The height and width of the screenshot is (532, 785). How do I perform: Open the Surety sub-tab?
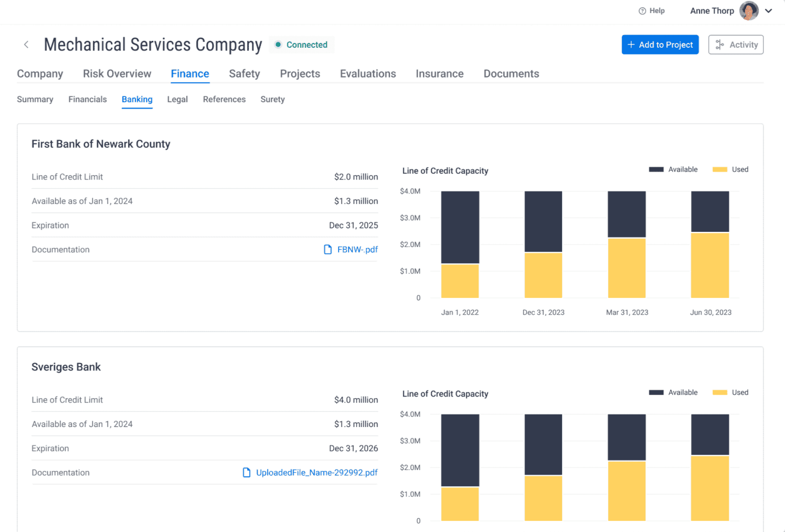pos(272,100)
